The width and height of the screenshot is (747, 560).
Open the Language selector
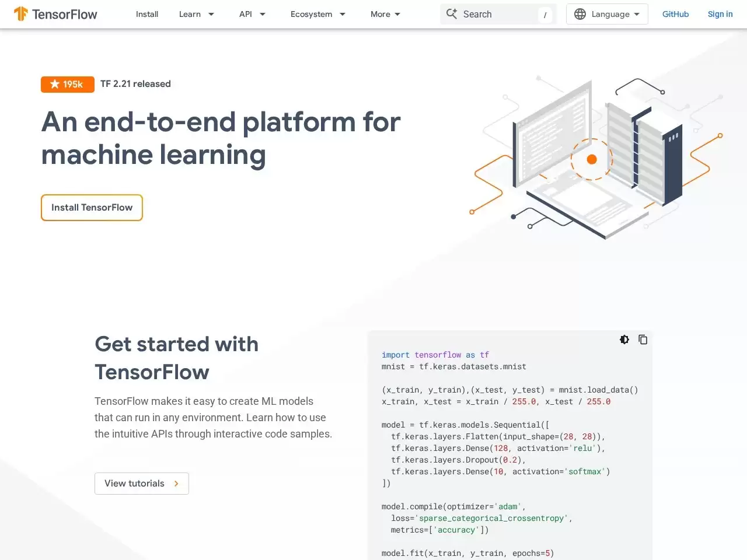[x=607, y=13]
